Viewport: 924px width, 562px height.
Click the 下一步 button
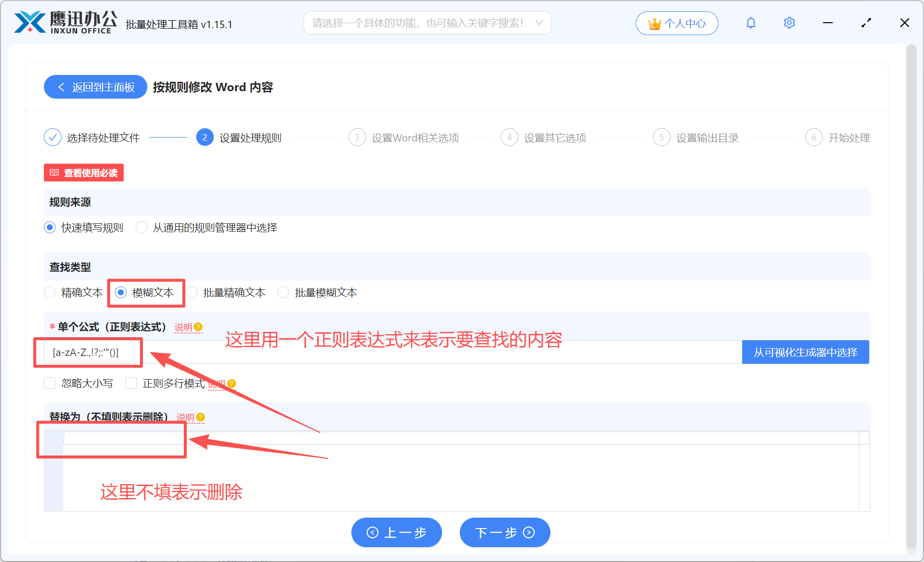pyautogui.click(x=505, y=532)
